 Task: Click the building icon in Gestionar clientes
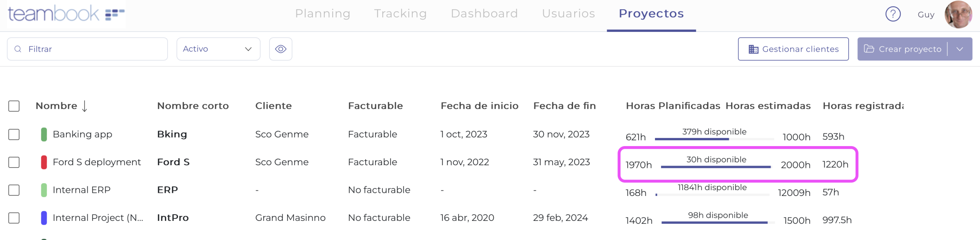[x=753, y=49]
